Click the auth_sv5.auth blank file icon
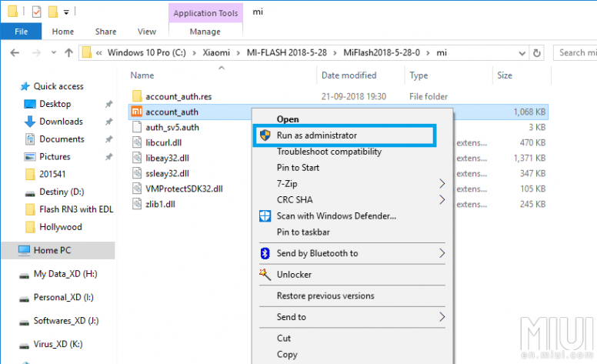This screenshot has width=597, height=364. [137, 127]
